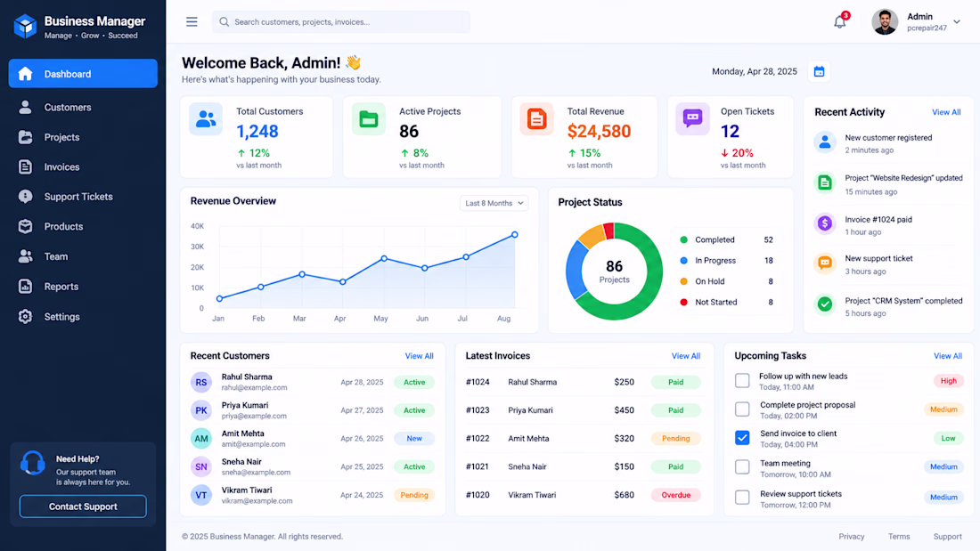Screen dimensions: 980x551
Task: Go to the Dashboard menu item
Action: coord(83,74)
